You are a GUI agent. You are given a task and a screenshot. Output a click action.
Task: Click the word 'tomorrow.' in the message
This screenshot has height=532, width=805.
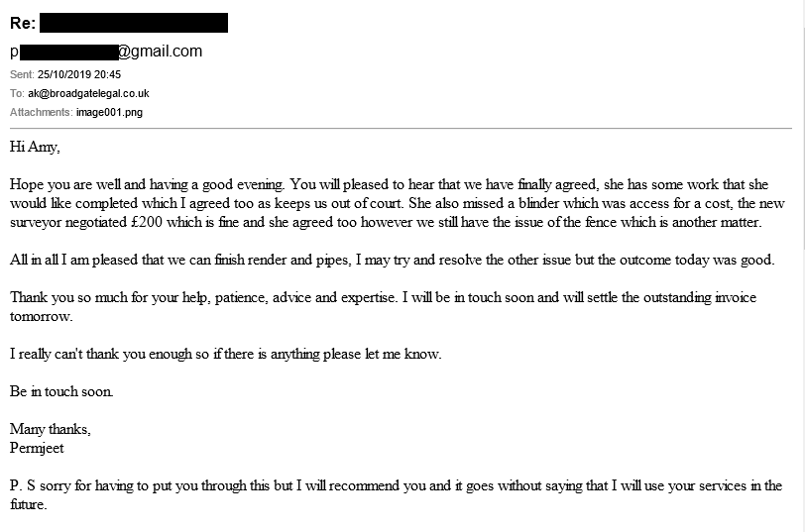click(41, 317)
